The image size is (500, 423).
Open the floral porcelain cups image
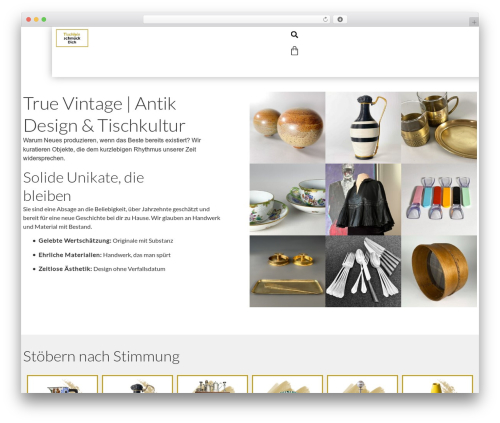(287, 199)
